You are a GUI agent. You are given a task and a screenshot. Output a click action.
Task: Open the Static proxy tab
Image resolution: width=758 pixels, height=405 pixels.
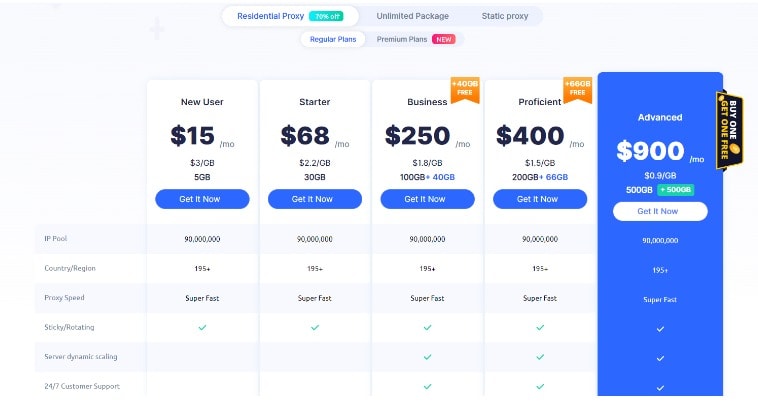pyautogui.click(x=503, y=16)
